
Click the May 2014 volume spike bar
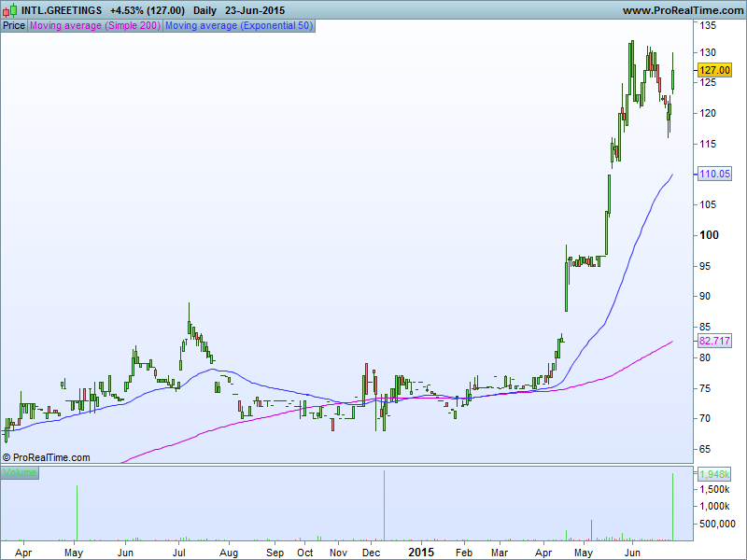77,513
